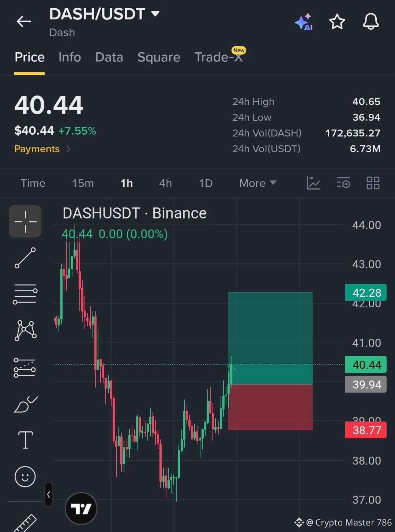395x532 pixels.
Task: Expand the More timeframes dropdown
Action: click(x=257, y=183)
